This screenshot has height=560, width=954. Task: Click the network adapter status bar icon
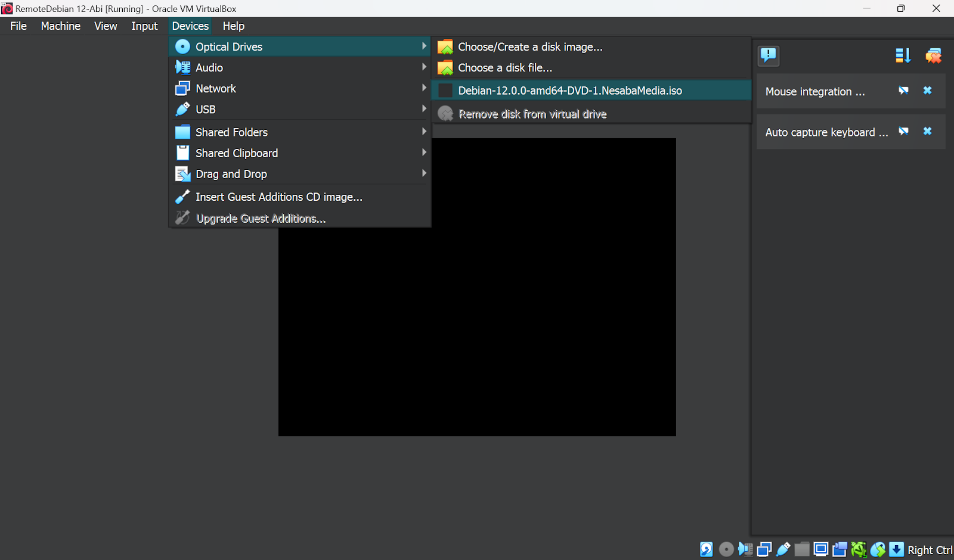tap(764, 549)
